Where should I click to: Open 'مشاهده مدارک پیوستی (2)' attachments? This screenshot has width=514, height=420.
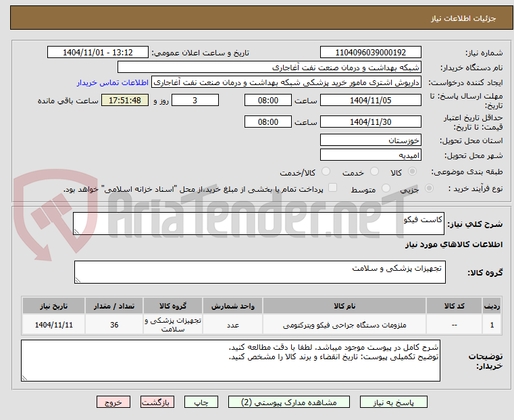click(x=289, y=402)
